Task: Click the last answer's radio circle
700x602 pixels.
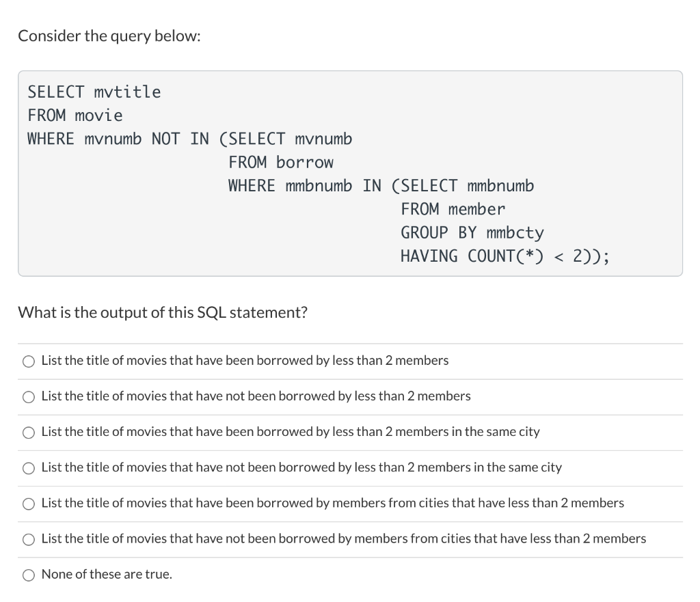Action: click(x=28, y=575)
